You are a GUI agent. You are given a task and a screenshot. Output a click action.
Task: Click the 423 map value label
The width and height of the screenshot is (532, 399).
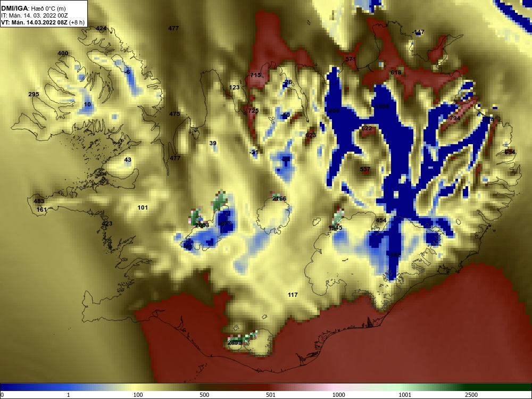(x=107, y=223)
